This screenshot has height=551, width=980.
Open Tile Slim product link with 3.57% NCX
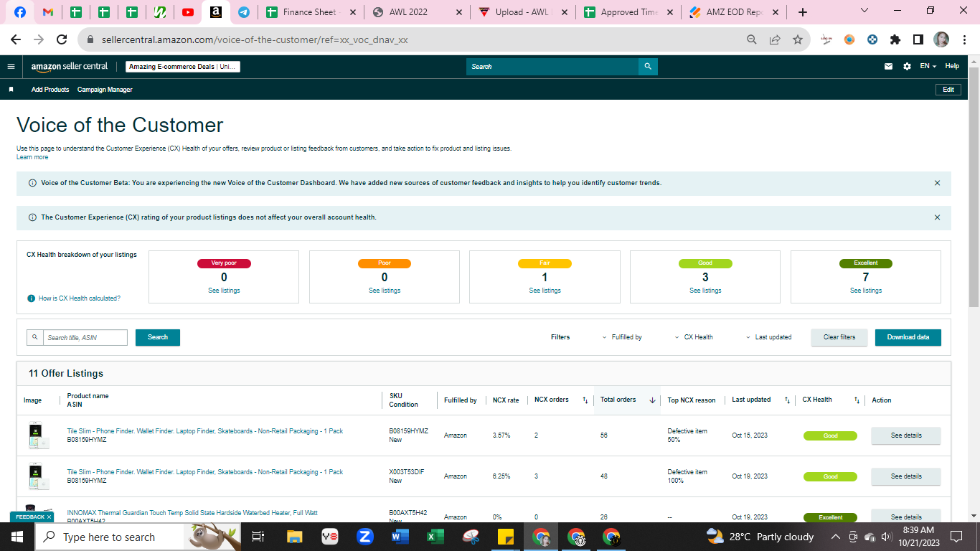[205, 431]
